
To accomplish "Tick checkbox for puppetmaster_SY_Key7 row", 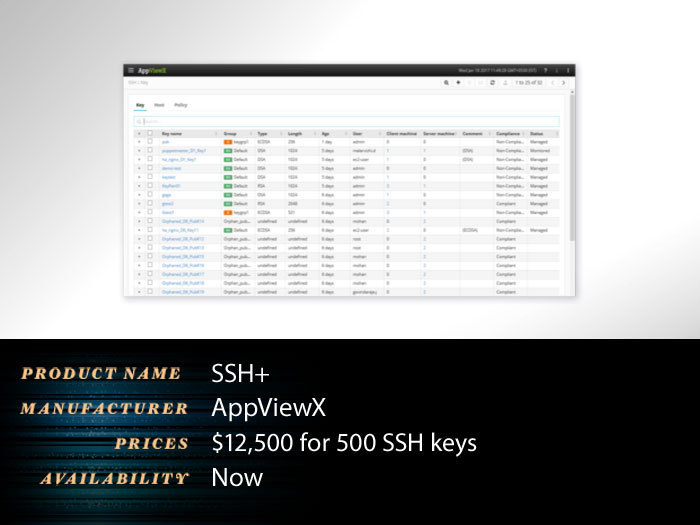I will tap(150, 150).
